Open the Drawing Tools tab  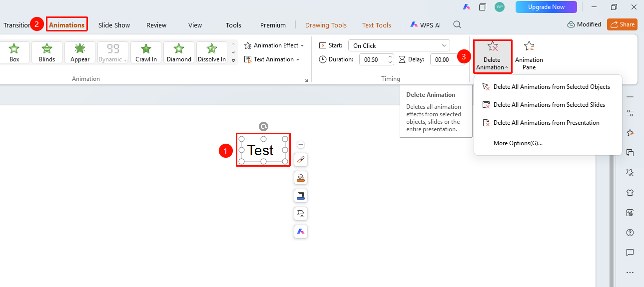[326, 25]
